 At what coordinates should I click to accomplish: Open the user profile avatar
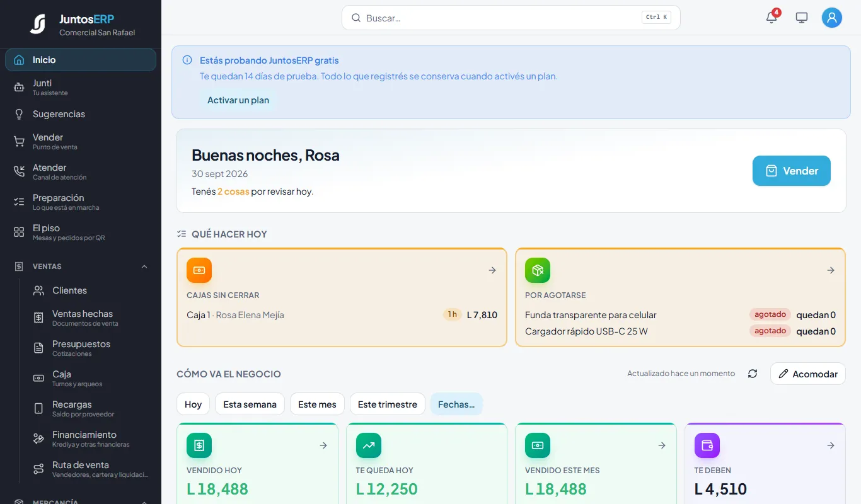coord(832,18)
